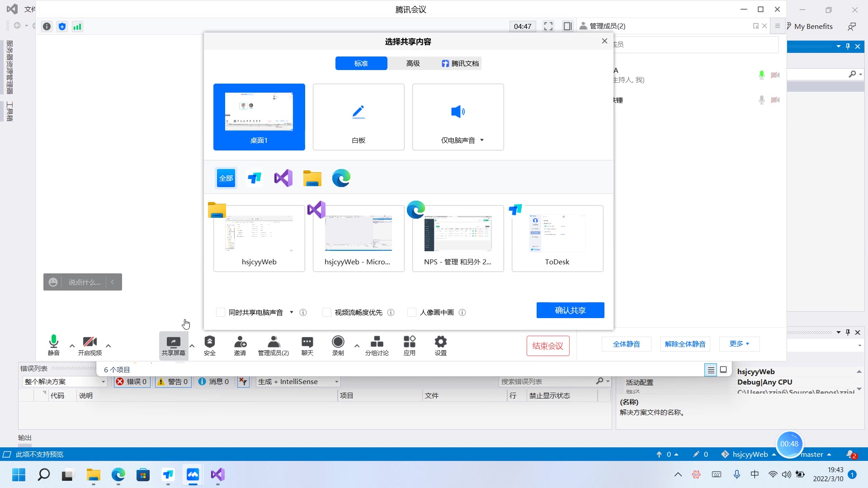The width and height of the screenshot is (868, 488).
Task: Click info icon beside 视频流畅度优先
Action: (x=391, y=312)
